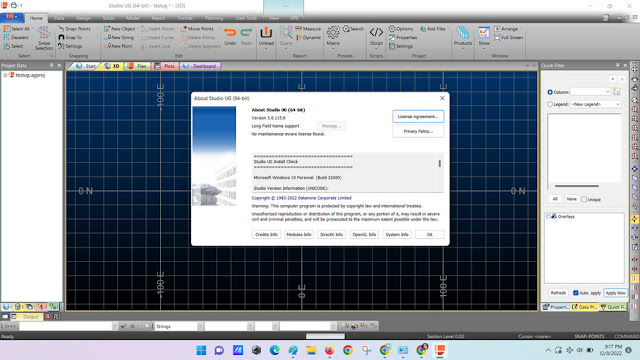Screen dimensions: 640x360
Task: Click Full Screen in ribbon
Action: click(509, 37)
